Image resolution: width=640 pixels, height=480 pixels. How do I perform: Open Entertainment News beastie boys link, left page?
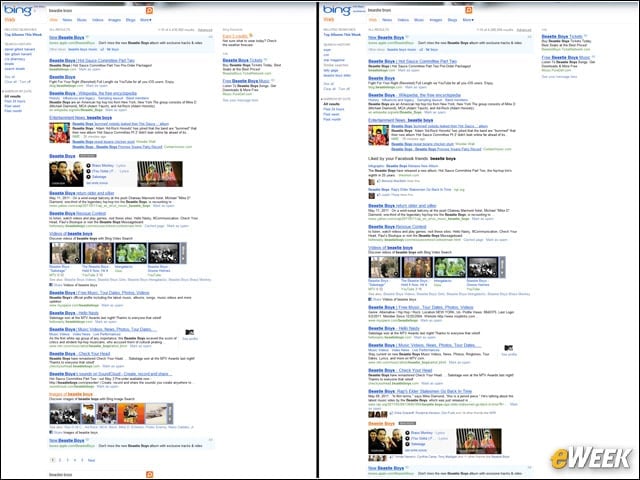[x=80, y=118]
